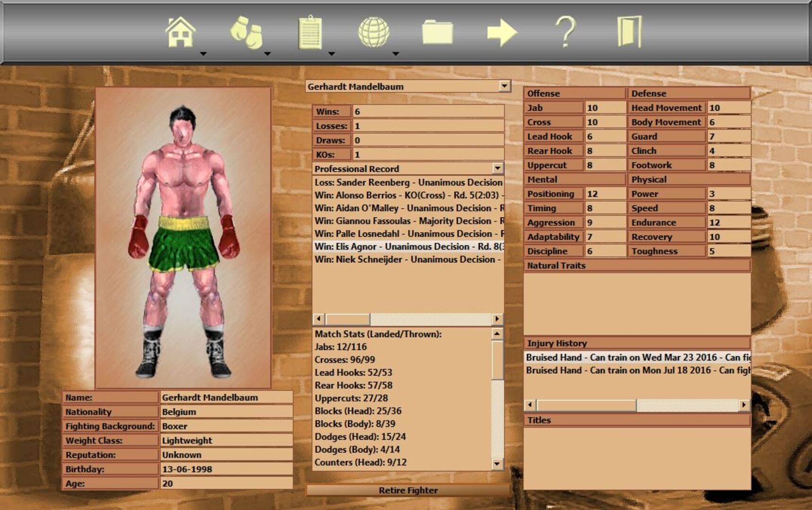Click the Bruised Hand injury entry

[614, 357]
